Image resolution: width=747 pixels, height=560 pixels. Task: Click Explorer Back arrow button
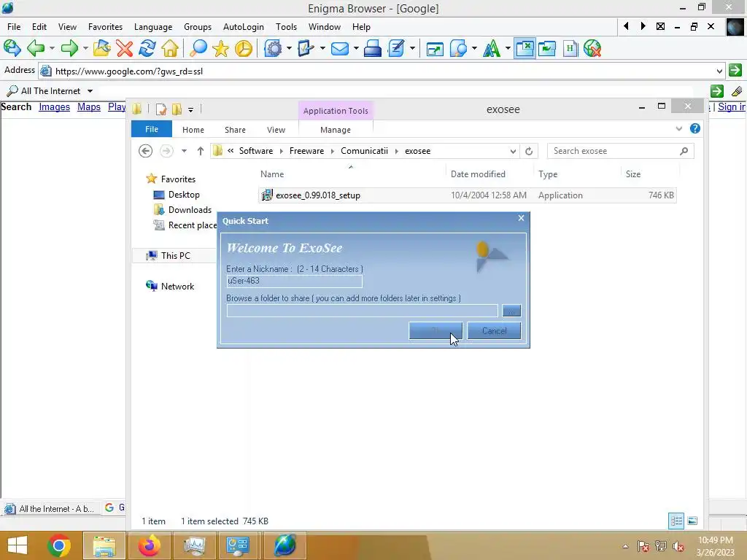tap(145, 151)
